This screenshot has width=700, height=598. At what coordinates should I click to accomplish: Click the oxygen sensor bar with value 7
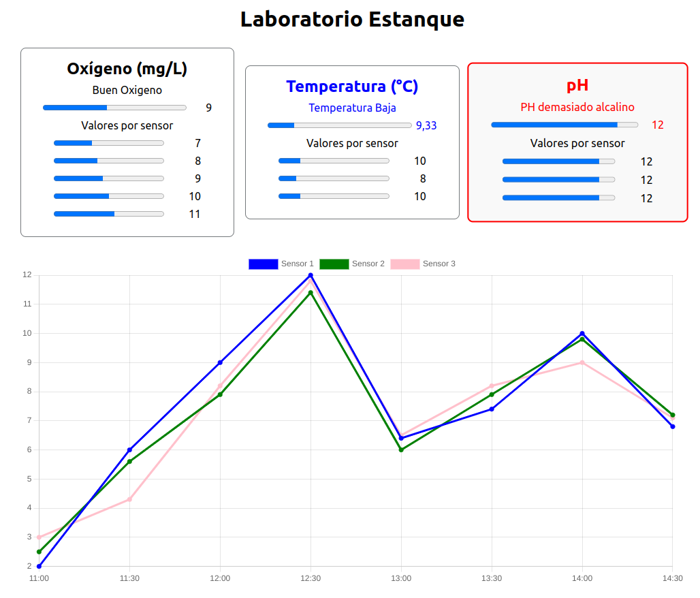(108, 143)
